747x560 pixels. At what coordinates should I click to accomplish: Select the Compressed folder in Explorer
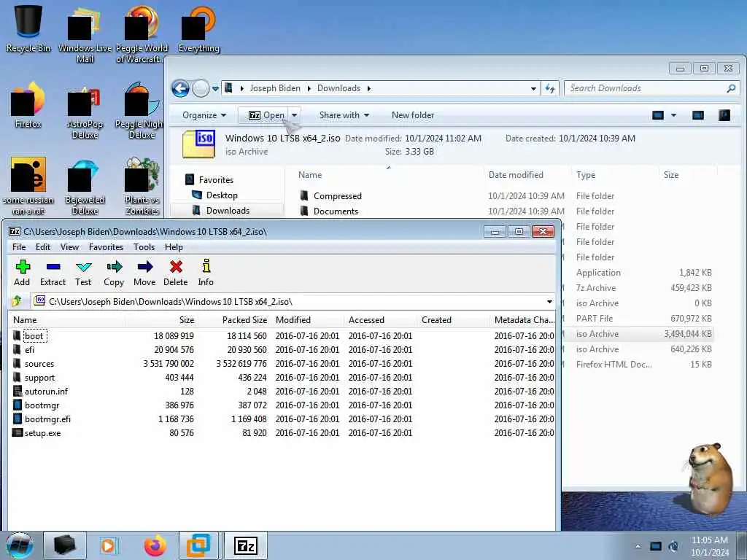tap(337, 196)
